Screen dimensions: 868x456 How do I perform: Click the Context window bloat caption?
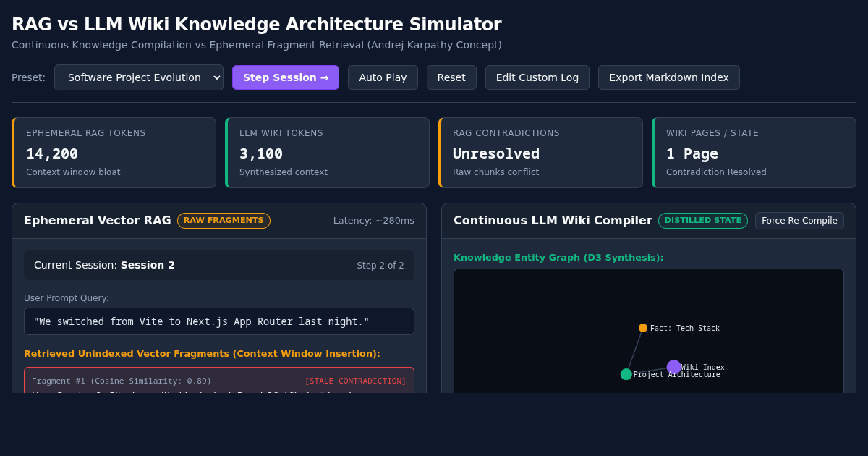point(73,172)
